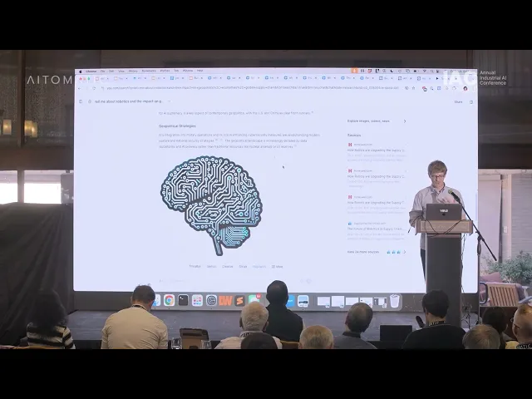The width and height of the screenshot is (532, 399).
Task: Toggle the sidebar icon left of the query title
Action: tap(81, 101)
